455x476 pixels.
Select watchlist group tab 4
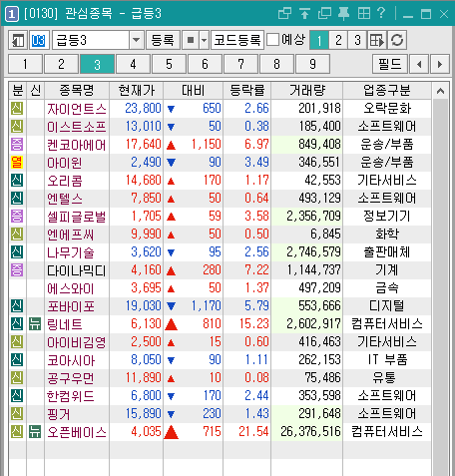pos(133,64)
